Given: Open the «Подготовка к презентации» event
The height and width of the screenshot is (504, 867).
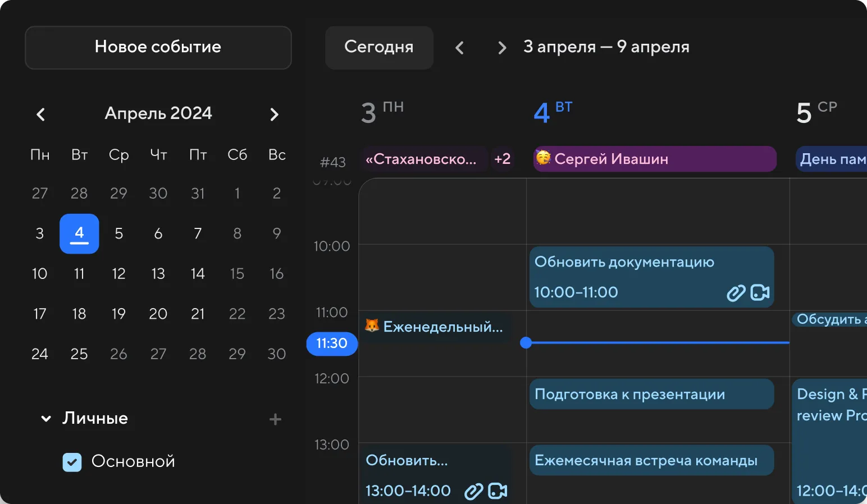Looking at the screenshot, I should [x=651, y=394].
